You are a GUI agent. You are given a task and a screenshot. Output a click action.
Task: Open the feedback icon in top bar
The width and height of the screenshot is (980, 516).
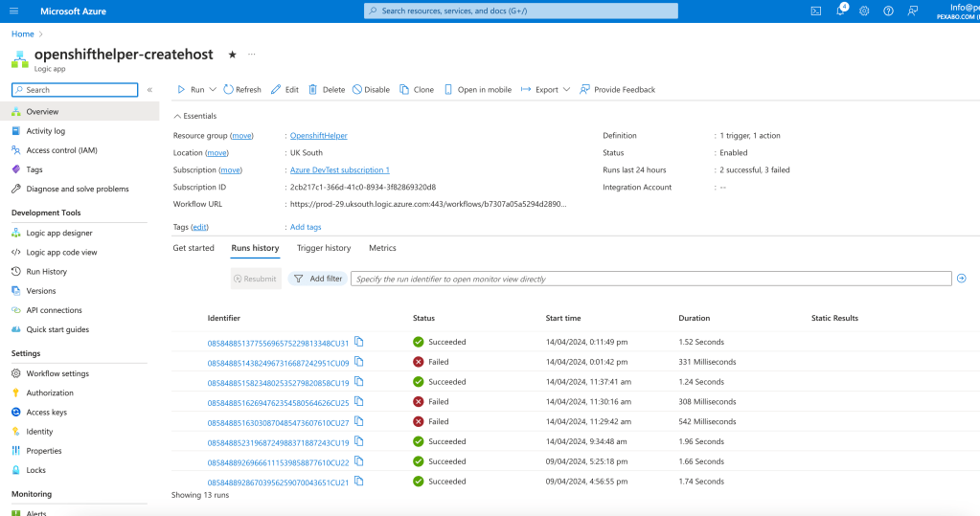pos(913,11)
